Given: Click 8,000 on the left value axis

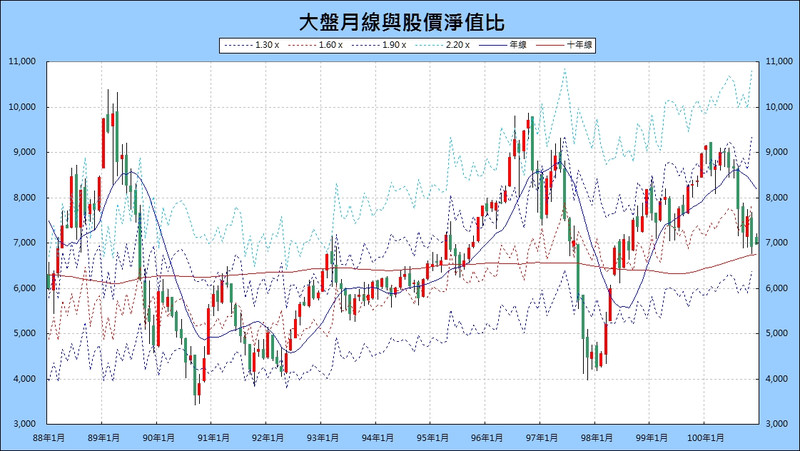Looking at the screenshot, I should [24, 197].
